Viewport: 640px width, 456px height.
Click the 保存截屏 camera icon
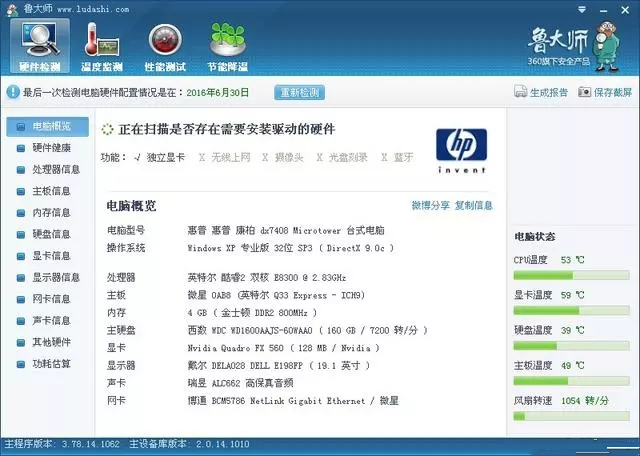coord(584,92)
